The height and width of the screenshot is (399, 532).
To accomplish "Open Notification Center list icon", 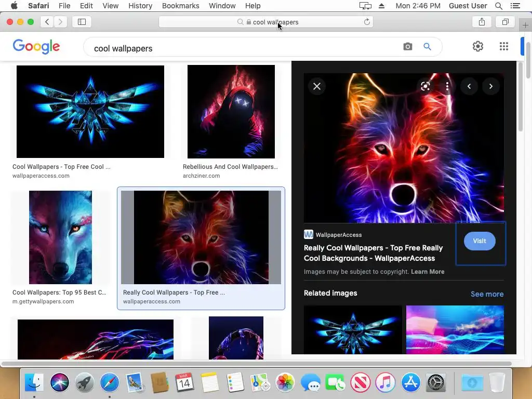I will [515, 6].
